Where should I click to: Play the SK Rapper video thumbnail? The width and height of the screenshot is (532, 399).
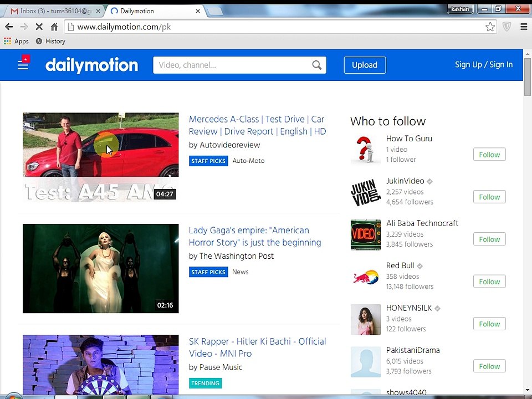click(x=100, y=365)
